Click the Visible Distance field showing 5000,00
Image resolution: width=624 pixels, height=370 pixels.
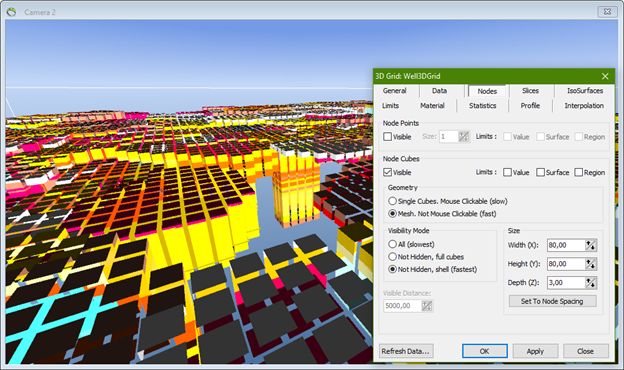tap(402, 306)
